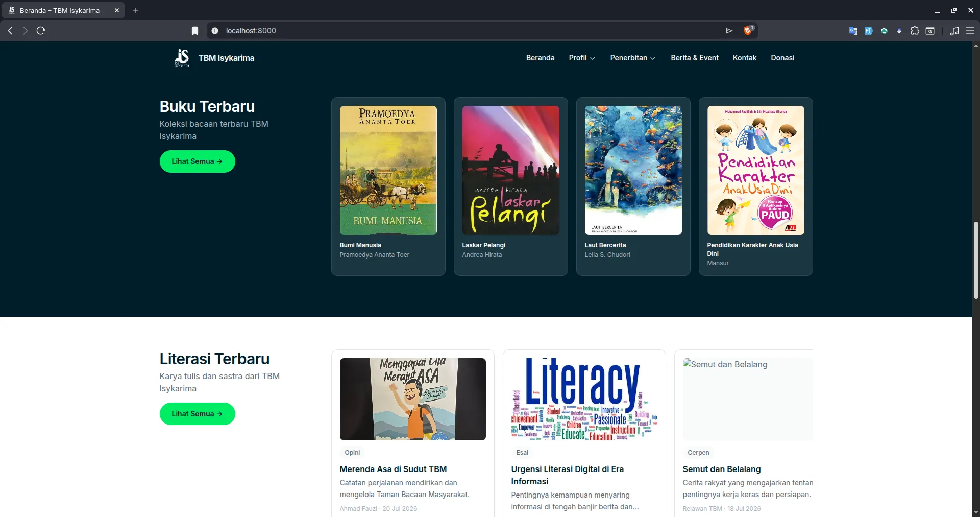Click the Opini category tag

352,453
